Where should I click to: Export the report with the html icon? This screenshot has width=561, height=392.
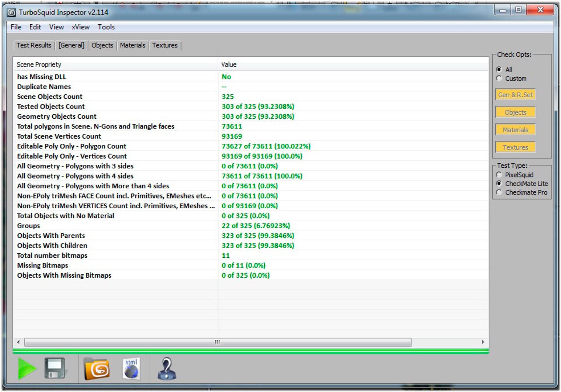tap(131, 369)
